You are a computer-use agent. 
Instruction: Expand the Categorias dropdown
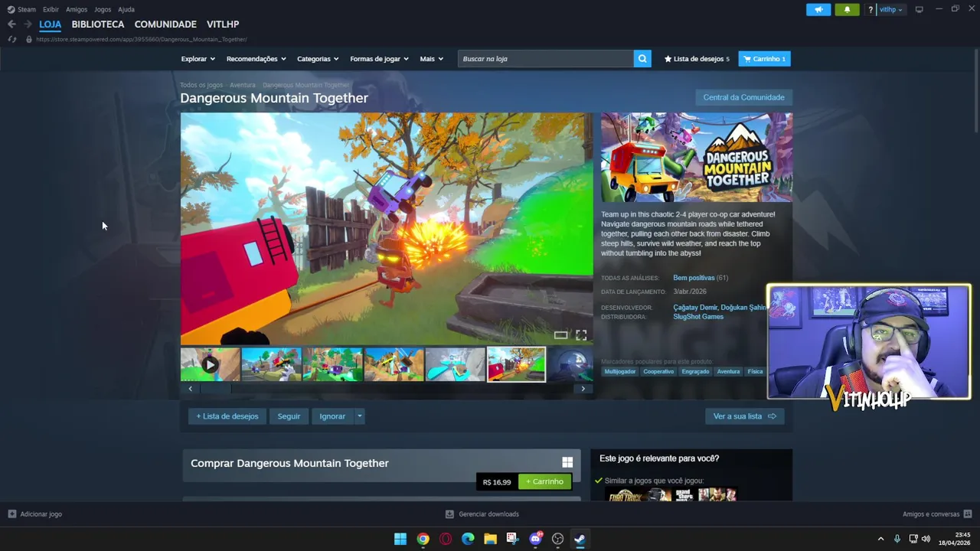tap(318, 59)
